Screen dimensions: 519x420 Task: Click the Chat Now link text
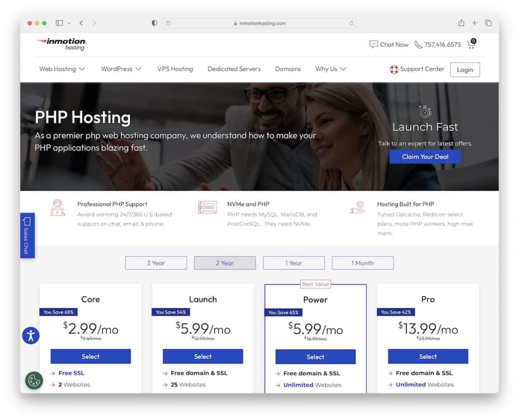394,45
